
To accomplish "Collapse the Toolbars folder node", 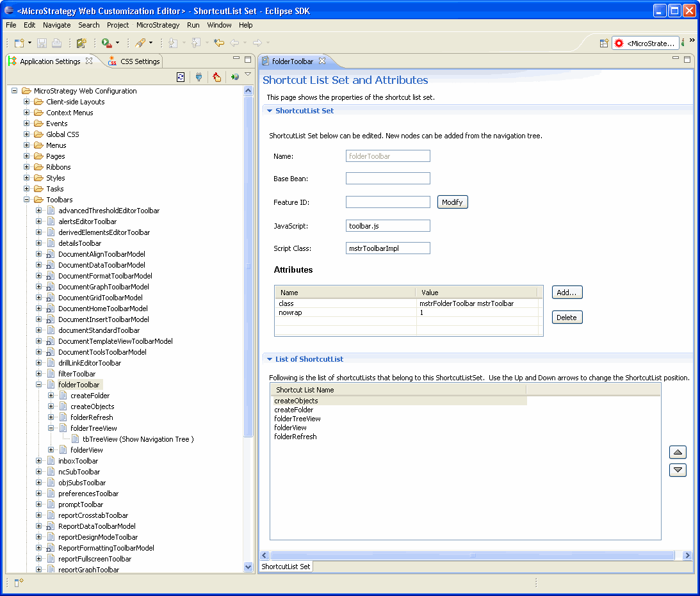I will 27,199.
